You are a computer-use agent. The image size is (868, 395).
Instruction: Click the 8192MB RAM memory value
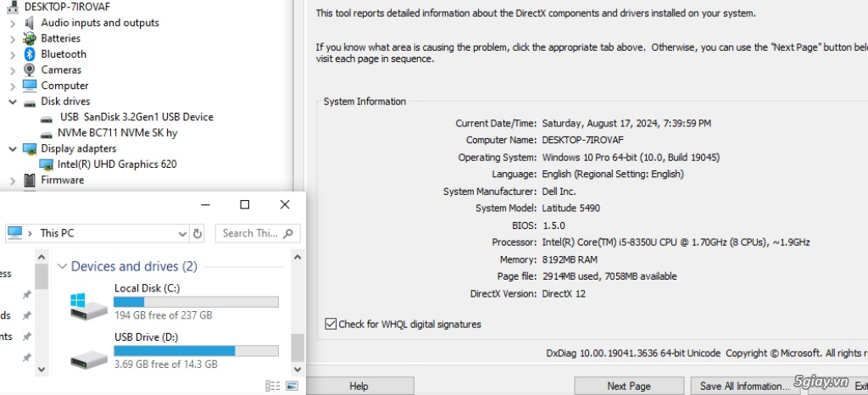[570, 259]
